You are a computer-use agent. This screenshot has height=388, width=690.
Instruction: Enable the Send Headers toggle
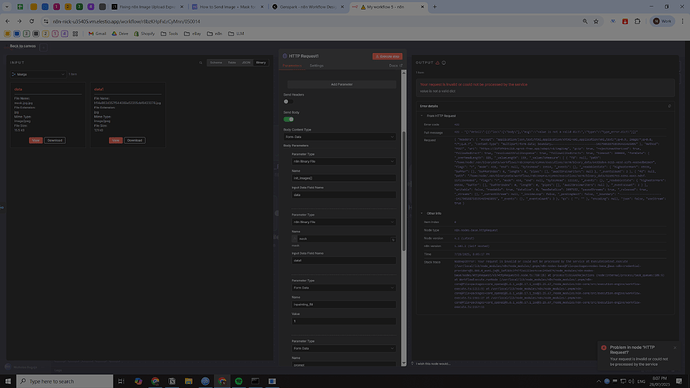click(x=288, y=102)
